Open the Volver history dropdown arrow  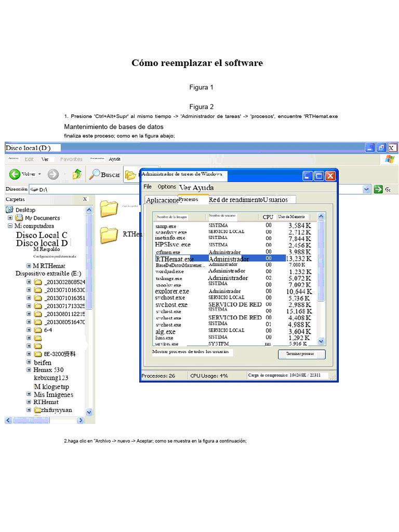(x=39, y=174)
